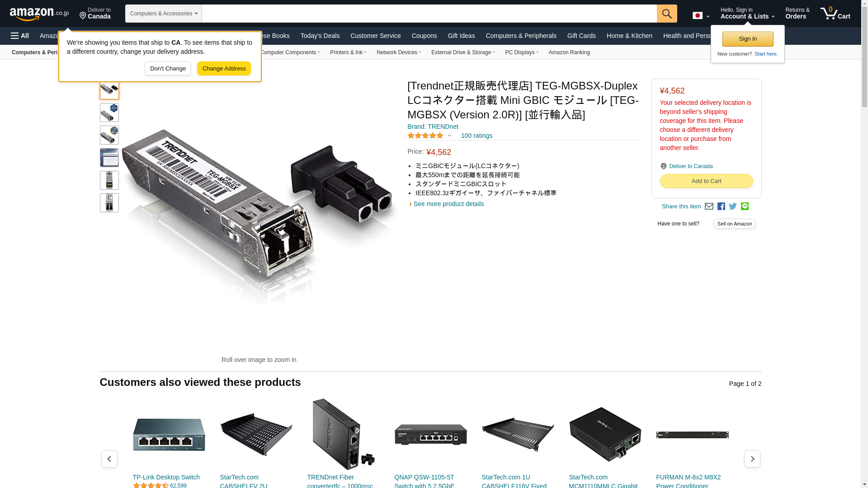Open the 100 ratings link
Viewport: 868px width, 488px height.
tap(476, 136)
